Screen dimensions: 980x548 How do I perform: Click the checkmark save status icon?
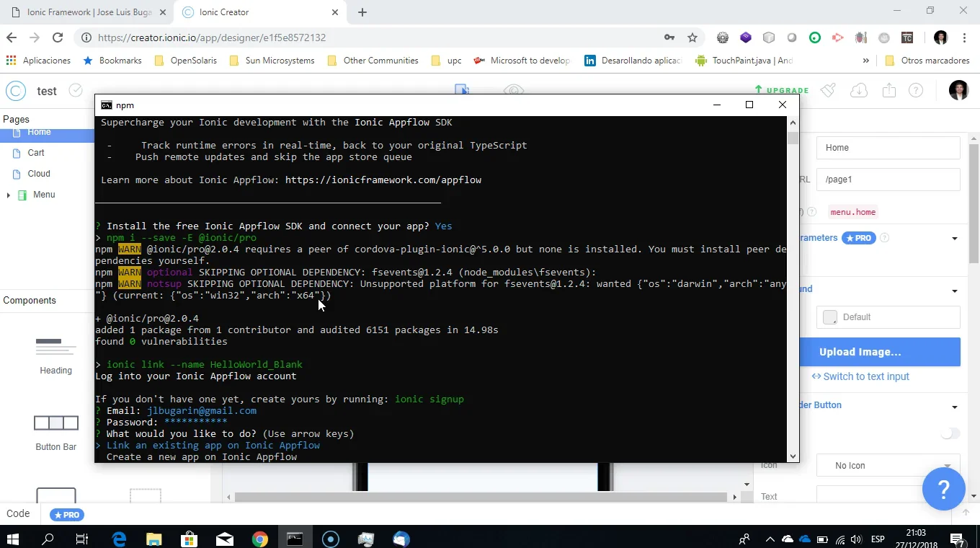pos(76,90)
